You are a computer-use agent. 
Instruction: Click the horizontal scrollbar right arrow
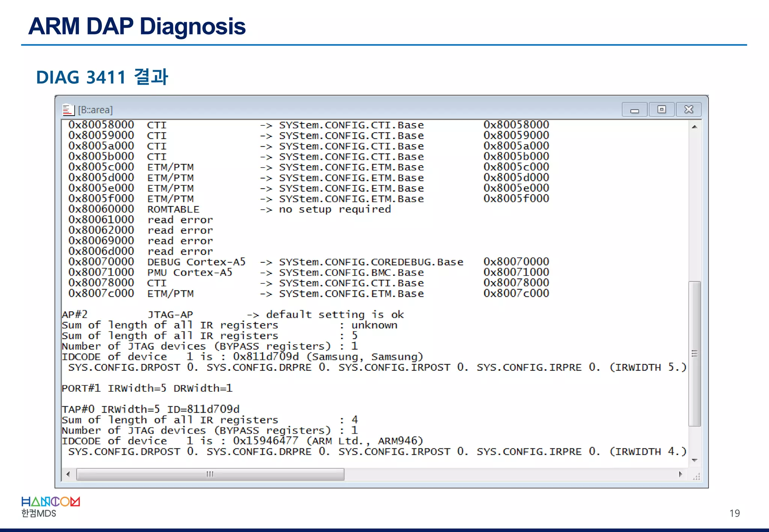point(680,474)
